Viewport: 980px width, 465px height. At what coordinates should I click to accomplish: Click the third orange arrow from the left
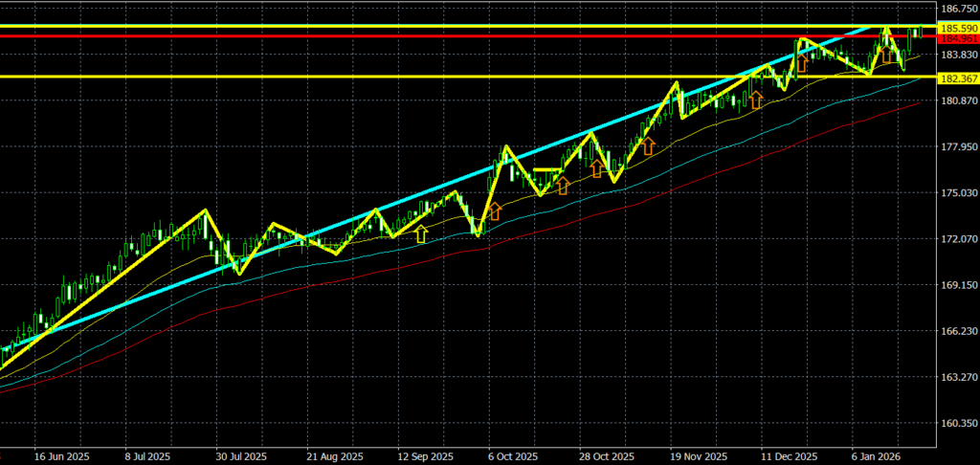(x=596, y=168)
